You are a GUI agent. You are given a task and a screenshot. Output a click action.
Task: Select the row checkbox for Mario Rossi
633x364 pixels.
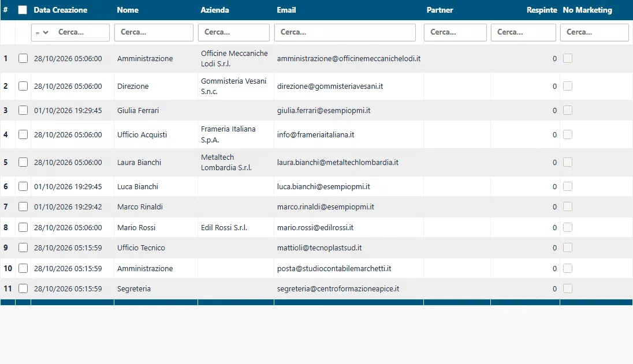point(23,227)
